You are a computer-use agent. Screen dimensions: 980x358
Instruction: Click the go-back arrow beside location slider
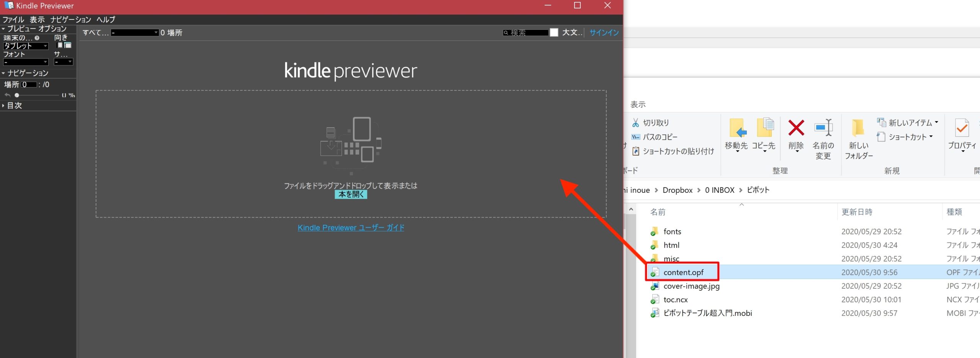click(8, 95)
